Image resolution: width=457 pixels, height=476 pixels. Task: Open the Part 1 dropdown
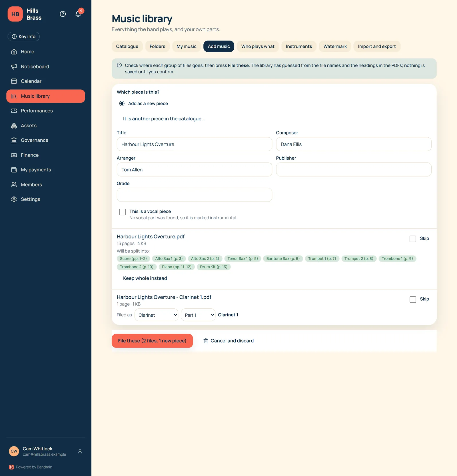point(198,315)
